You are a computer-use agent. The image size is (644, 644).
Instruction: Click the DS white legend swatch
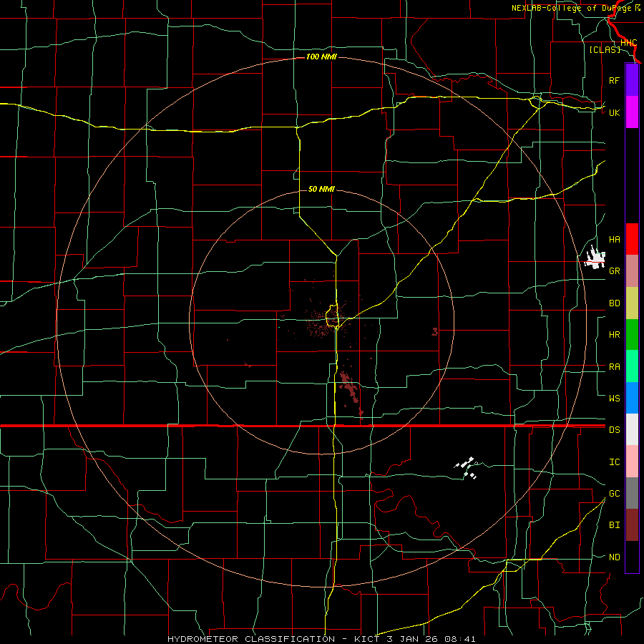click(632, 429)
